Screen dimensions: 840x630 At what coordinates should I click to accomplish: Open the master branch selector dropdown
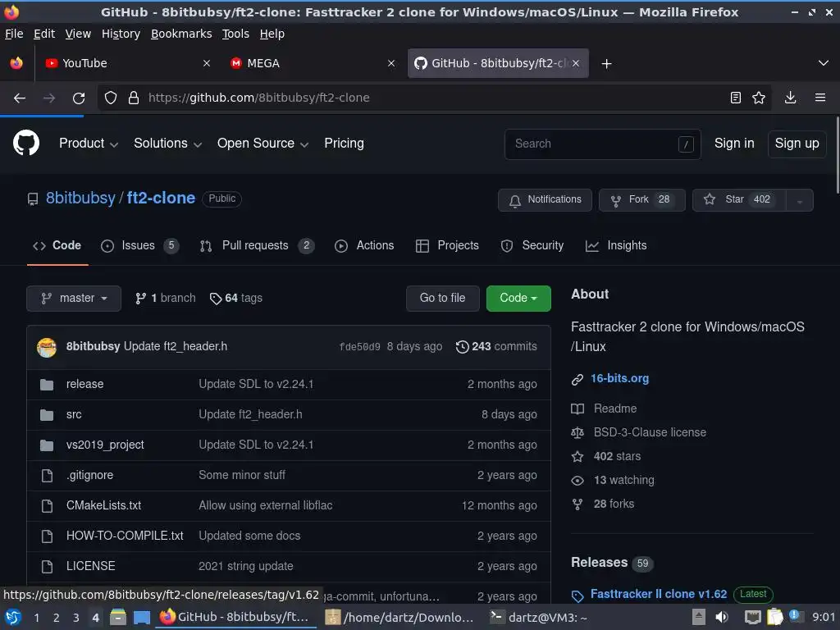click(74, 299)
